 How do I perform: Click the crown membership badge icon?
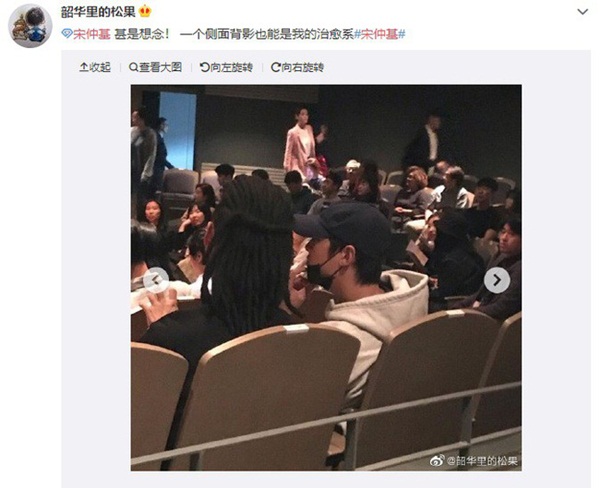pyautogui.click(x=145, y=11)
